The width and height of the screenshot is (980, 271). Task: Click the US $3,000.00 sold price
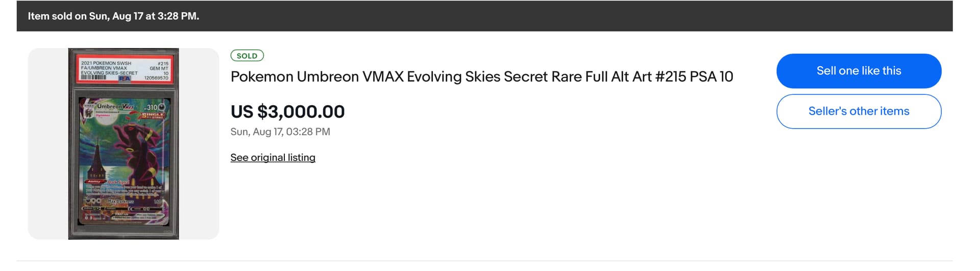point(287,111)
